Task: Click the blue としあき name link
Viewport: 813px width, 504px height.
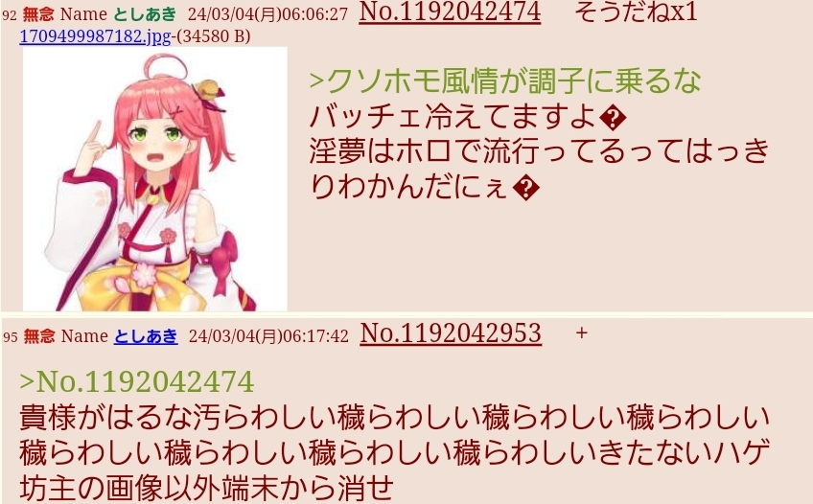Action: pyautogui.click(x=146, y=336)
